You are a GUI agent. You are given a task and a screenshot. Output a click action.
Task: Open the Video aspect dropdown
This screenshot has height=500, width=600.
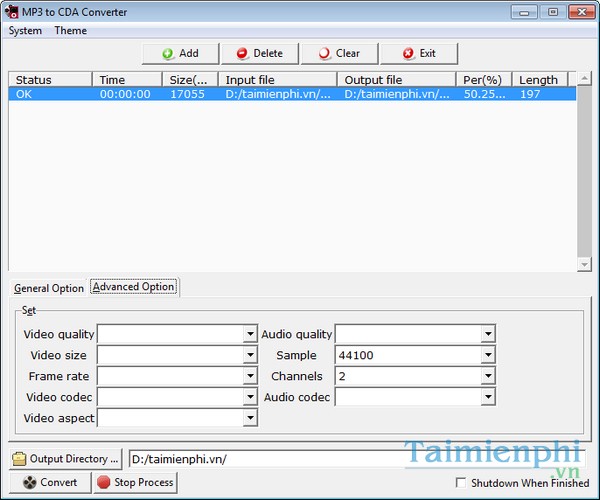pyautogui.click(x=250, y=418)
